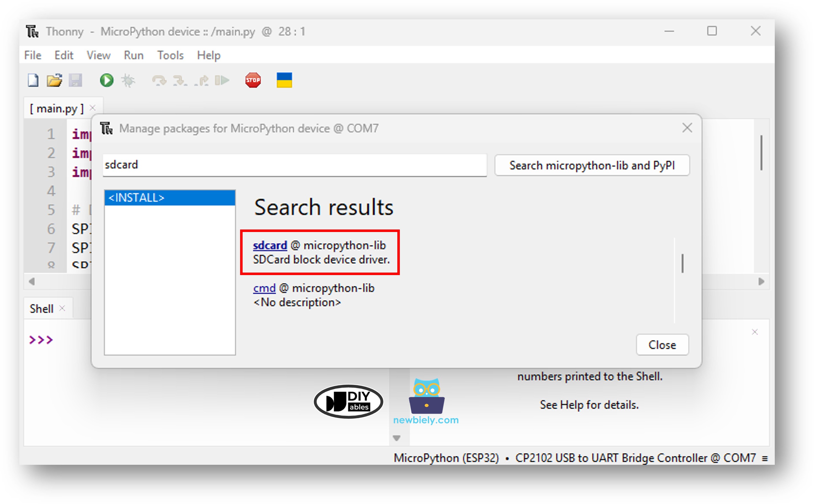Screen dimensions: 814x504
Task: Click the assistant panel down scroll arrow
Action: click(x=397, y=438)
